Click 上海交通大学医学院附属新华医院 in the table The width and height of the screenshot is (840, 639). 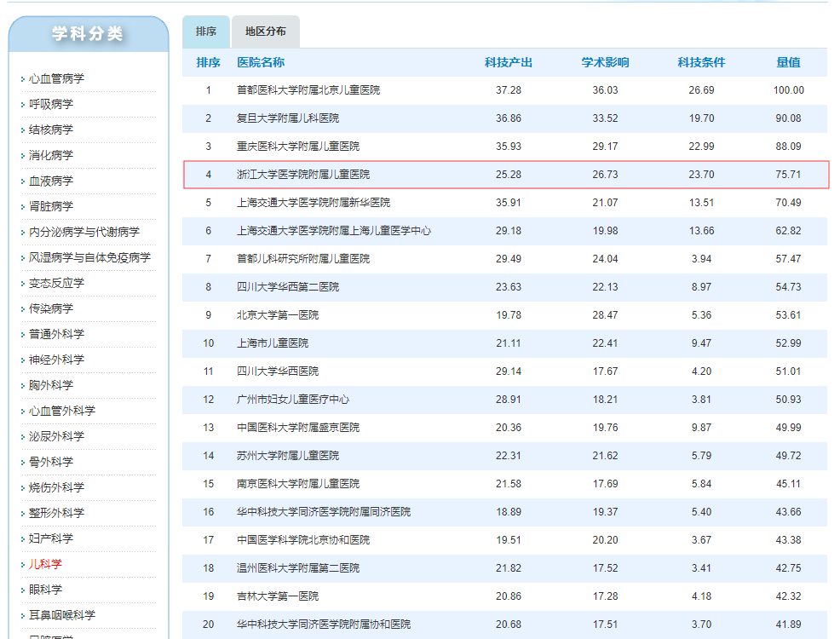coord(314,203)
